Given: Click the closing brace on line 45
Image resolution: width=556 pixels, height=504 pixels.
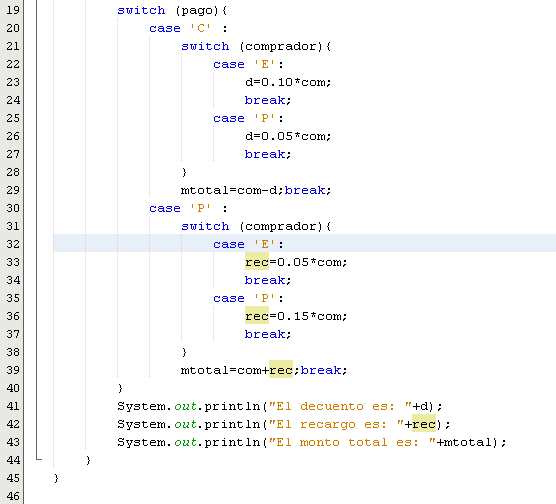Looking at the screenshot, I should click(56, 478).
